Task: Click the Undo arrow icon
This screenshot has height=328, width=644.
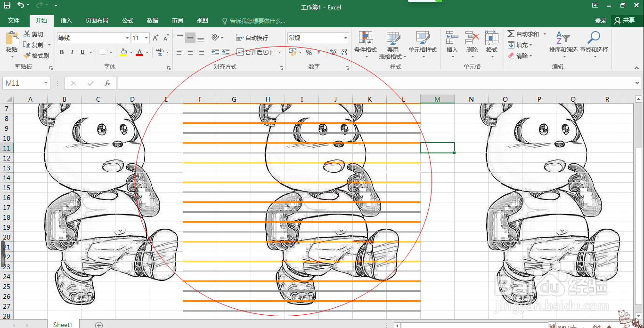Action: coord(21,5)
